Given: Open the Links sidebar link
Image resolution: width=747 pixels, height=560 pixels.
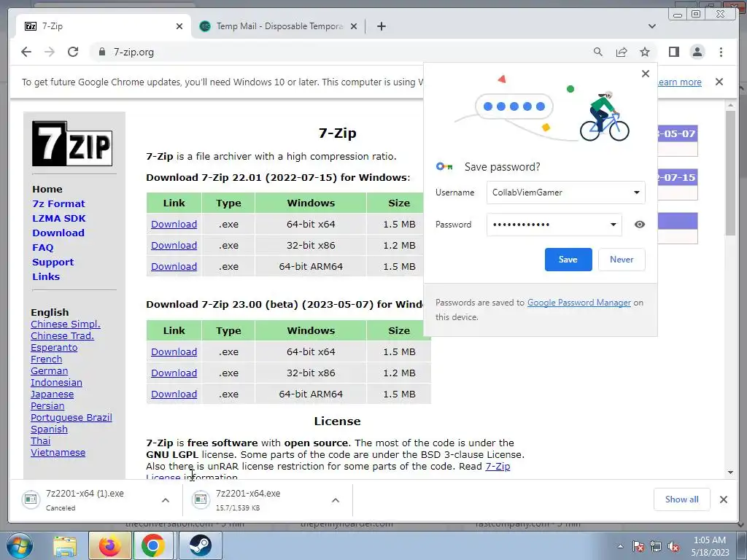Looking at the screenshot, I should click(x=46, y=276).
